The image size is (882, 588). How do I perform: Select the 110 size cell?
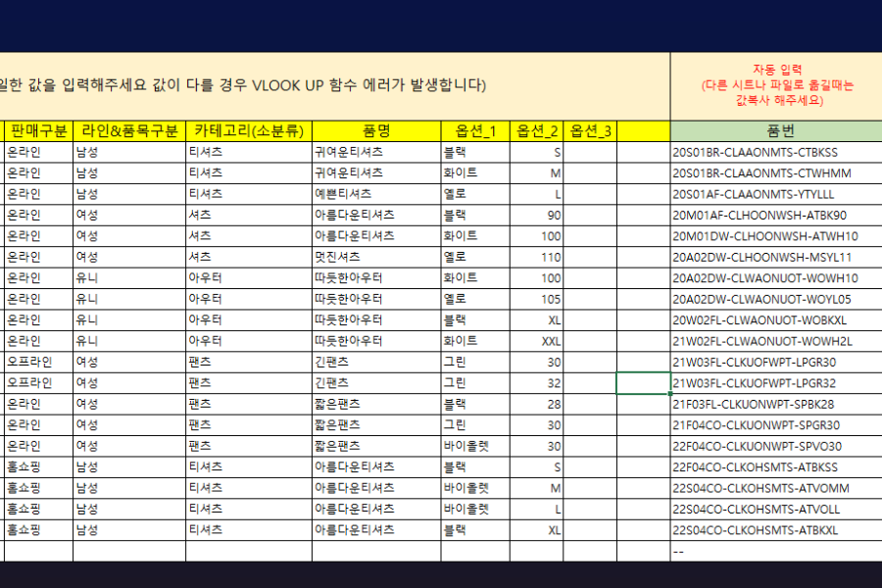coord(537,257)
